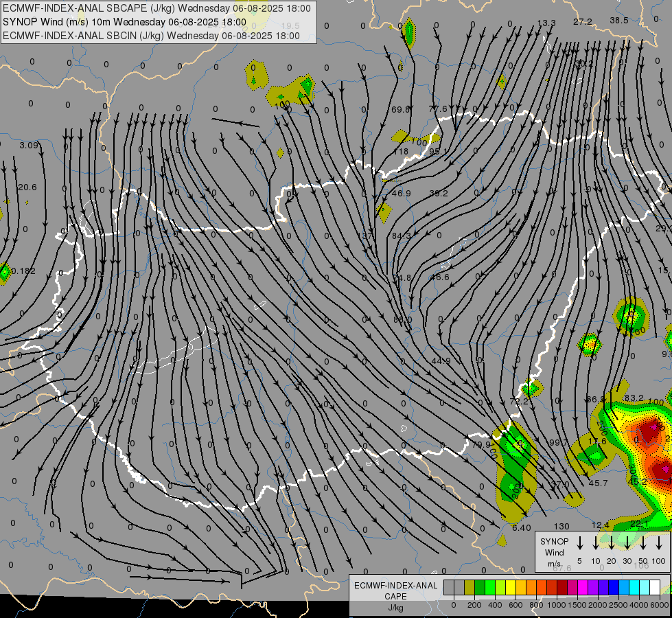Click the map value 44.9

[441, 361]
